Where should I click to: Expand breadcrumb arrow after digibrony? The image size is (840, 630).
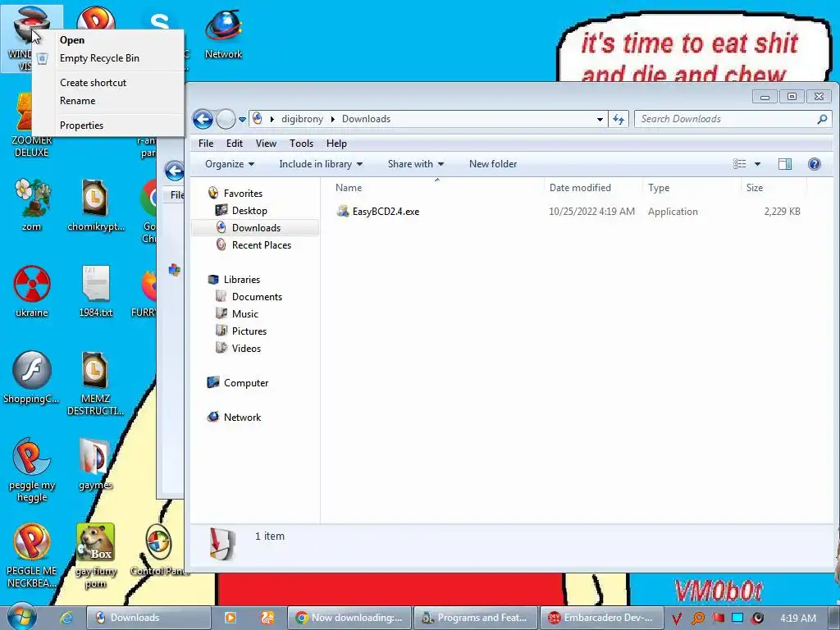click(333, 119)
